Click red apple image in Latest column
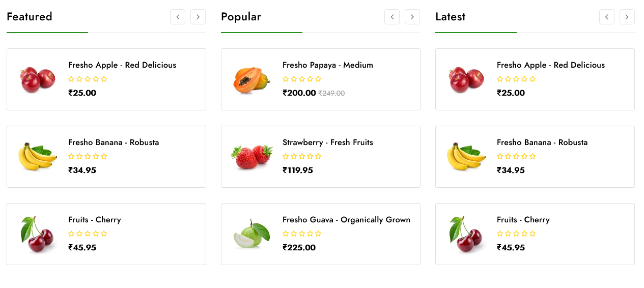Screen dimensions: 644x288 coord(466,80)
